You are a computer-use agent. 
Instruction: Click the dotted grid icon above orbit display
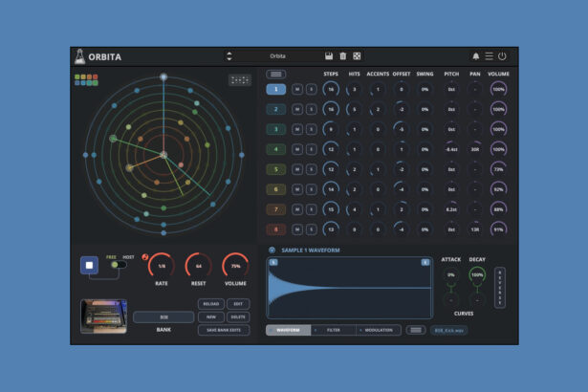click(240, 80)
